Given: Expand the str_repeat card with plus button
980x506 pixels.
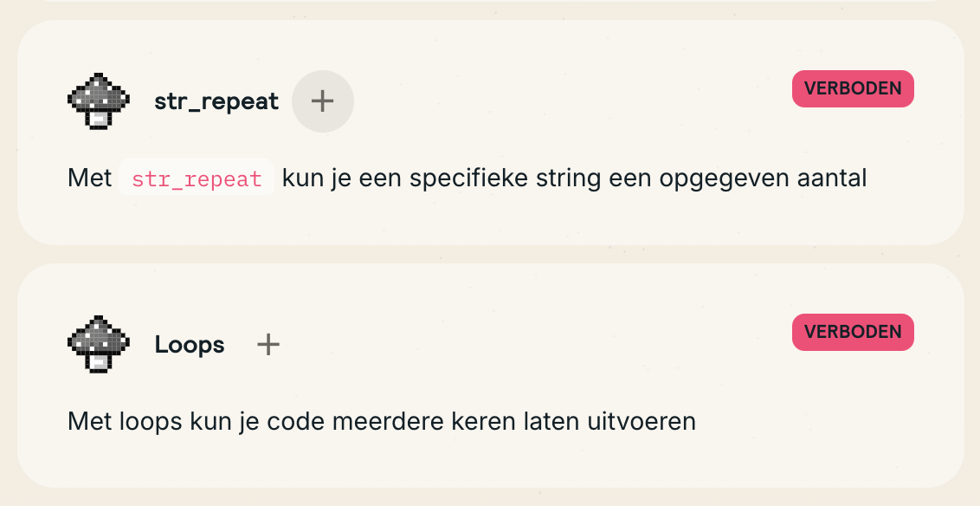Looking at the screenshot, I should pyautogui.click(x=322, y=101).
